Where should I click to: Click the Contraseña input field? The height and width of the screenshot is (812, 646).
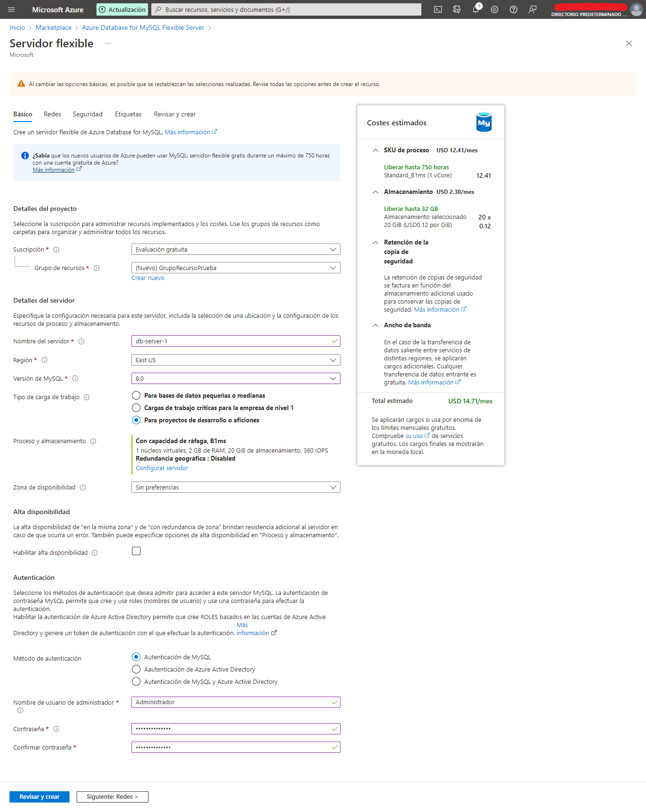tap(236, 729)
